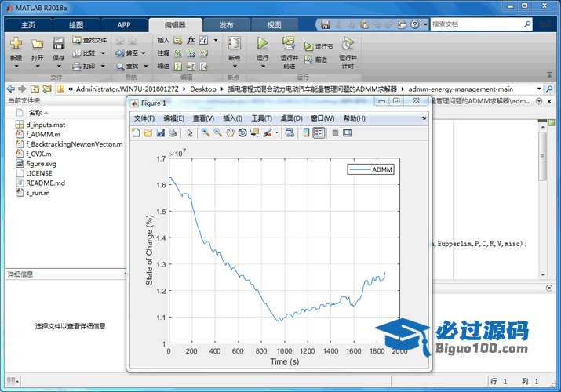This screenshot has width=561, height=392.
Task: Click Find Files (查找文件) button
Action: [x=89, y=40]
